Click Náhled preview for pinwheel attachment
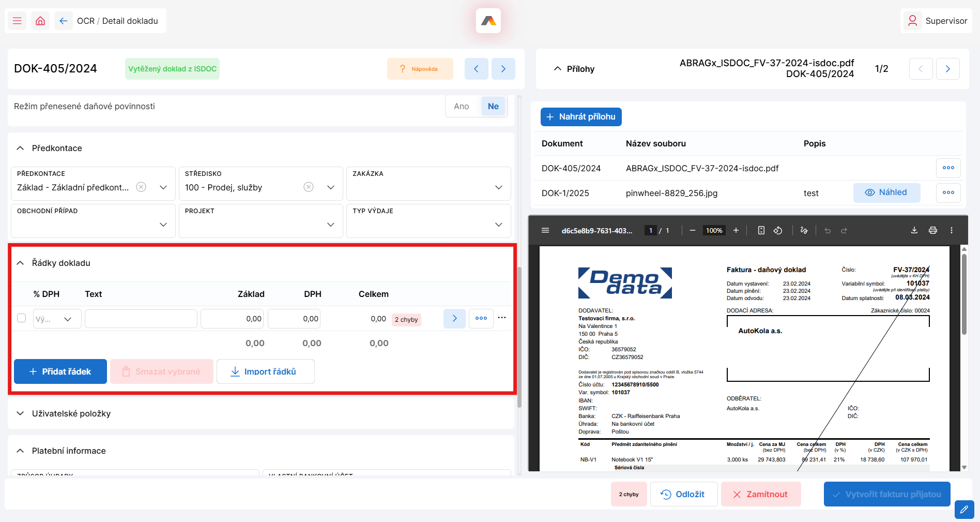980x522 pixels. point(887,192)
